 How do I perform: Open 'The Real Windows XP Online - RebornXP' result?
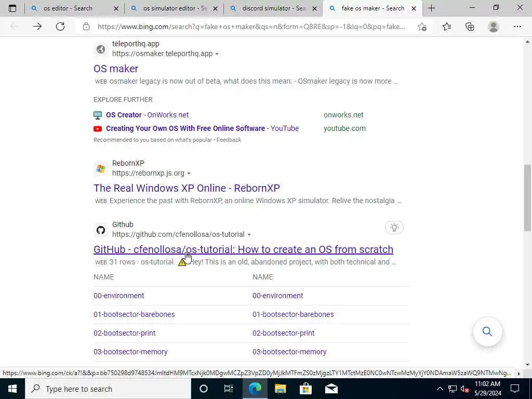point(187,188)
